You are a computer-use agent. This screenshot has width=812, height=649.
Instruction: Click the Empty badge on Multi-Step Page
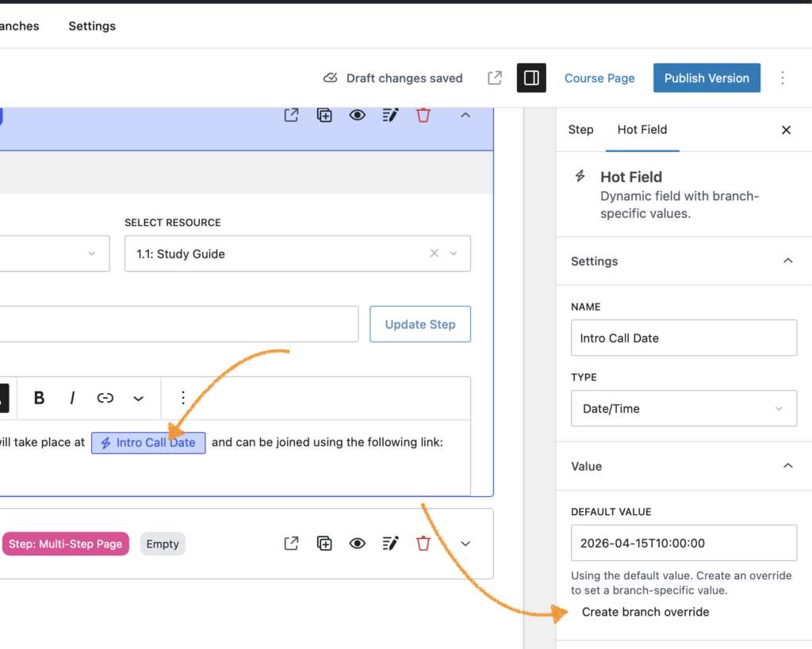(163, 544)
